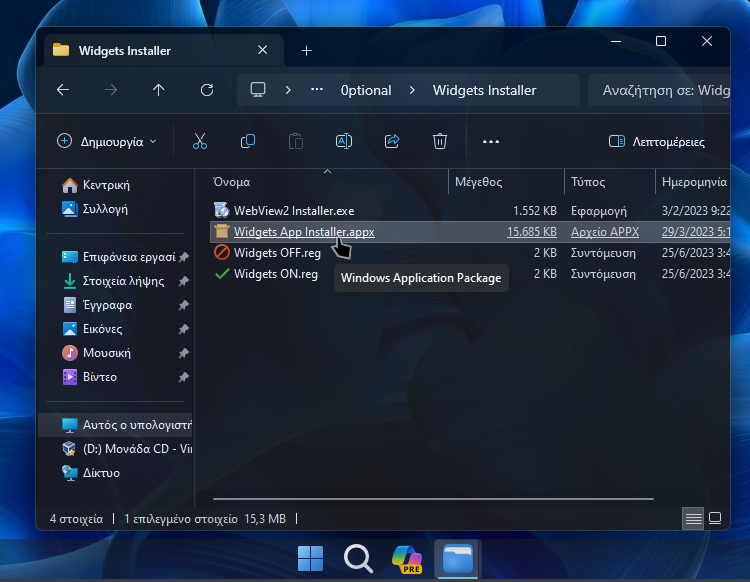Image resolution: width=750 pixels, height=582 pixels.
Task: Open the See more toolbar menu
Action: [491, 142]
